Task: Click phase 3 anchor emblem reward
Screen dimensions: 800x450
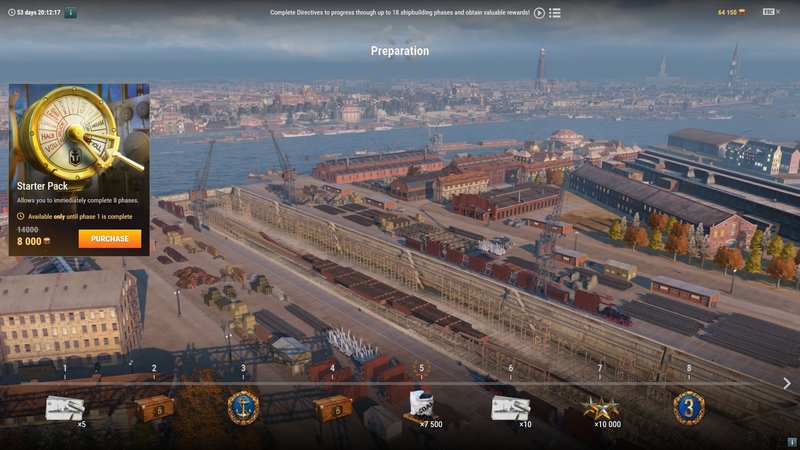Action: click(243, 407)
